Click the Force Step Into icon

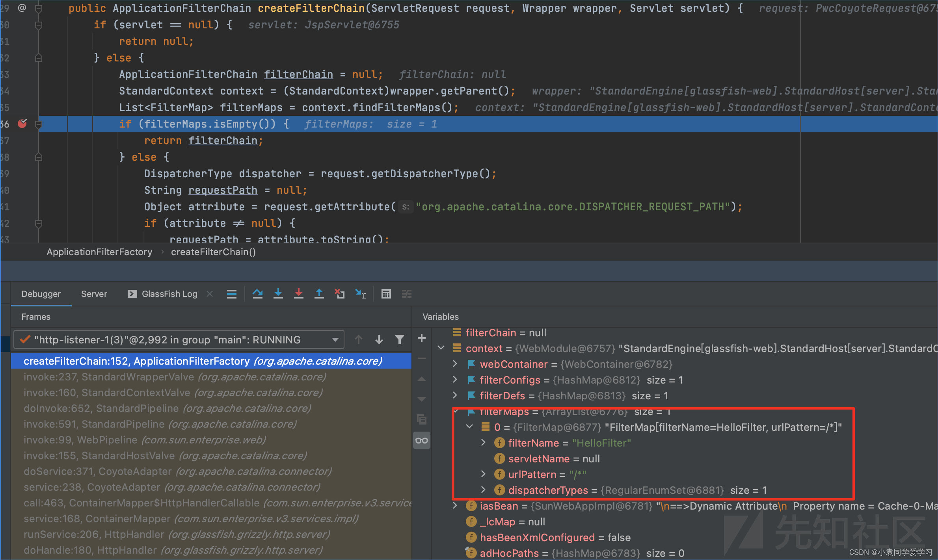(299, 294)
